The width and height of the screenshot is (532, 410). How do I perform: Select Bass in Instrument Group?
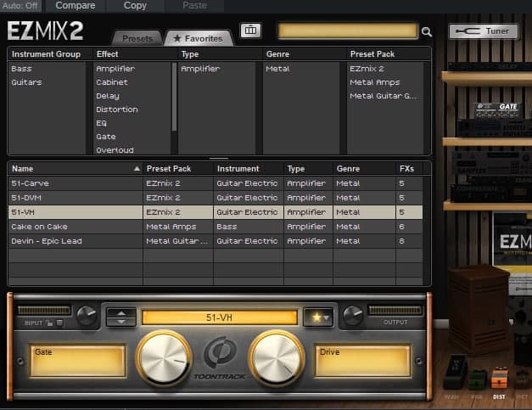pos(21,69)
